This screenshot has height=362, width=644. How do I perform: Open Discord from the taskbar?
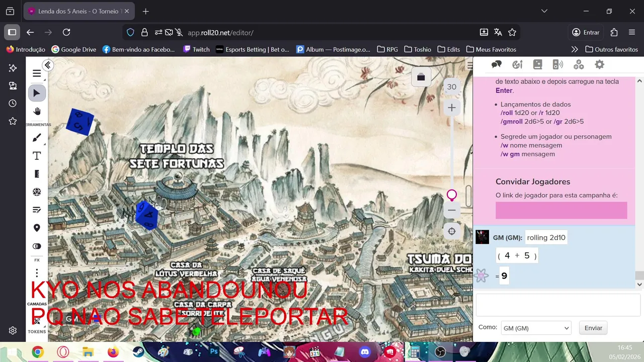click(x=365, y=352)
